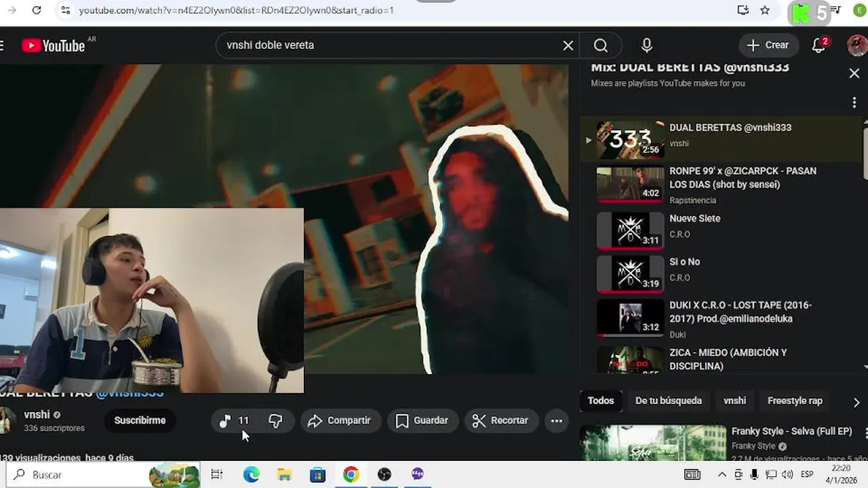
Task: Select the vnshi filter chip
Action: pos(734,401)
